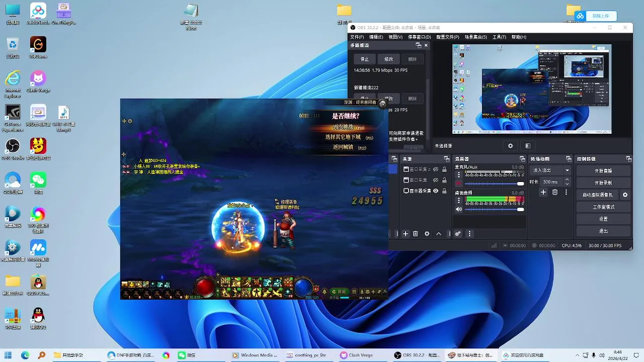Image resolution: width=644 pixels, height=362 pixels.
Task: Click 工作室模式 button
Action: (x=603, y=207)
